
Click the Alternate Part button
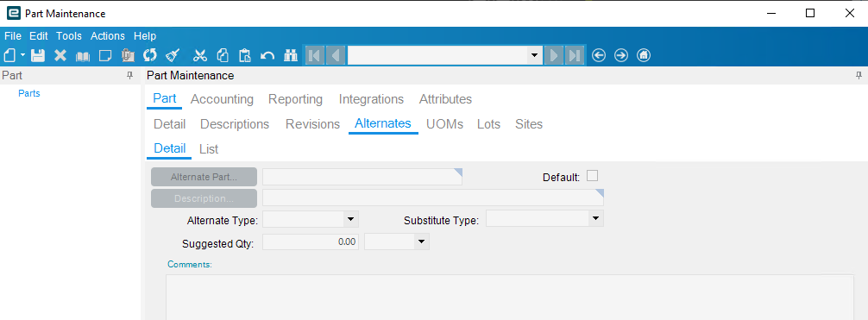point(204,177)
